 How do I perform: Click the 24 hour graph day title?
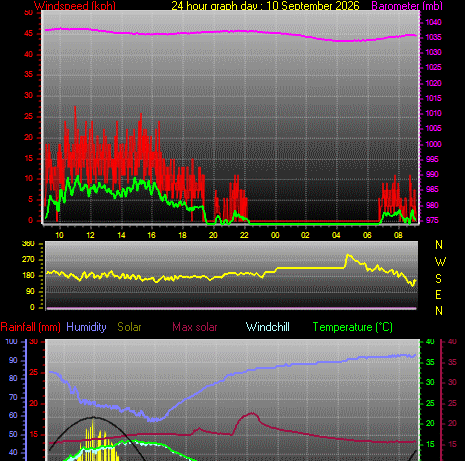point(265,6)
